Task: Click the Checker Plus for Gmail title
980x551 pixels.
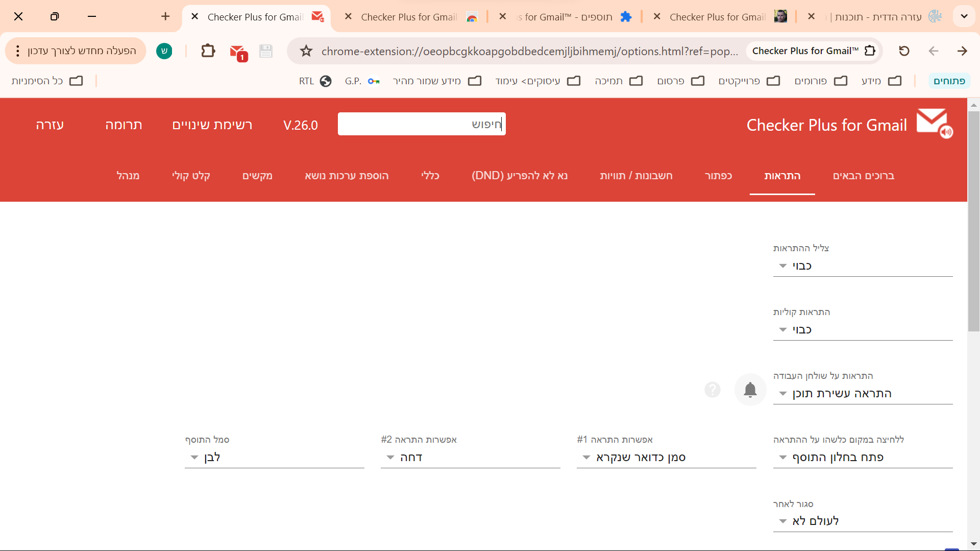Action: click(x=827, y=125)
